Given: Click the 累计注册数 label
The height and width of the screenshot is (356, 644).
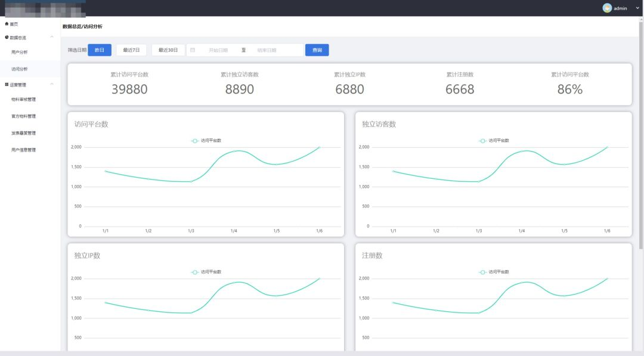Looking at the screenshot, I should click(460, 75).
